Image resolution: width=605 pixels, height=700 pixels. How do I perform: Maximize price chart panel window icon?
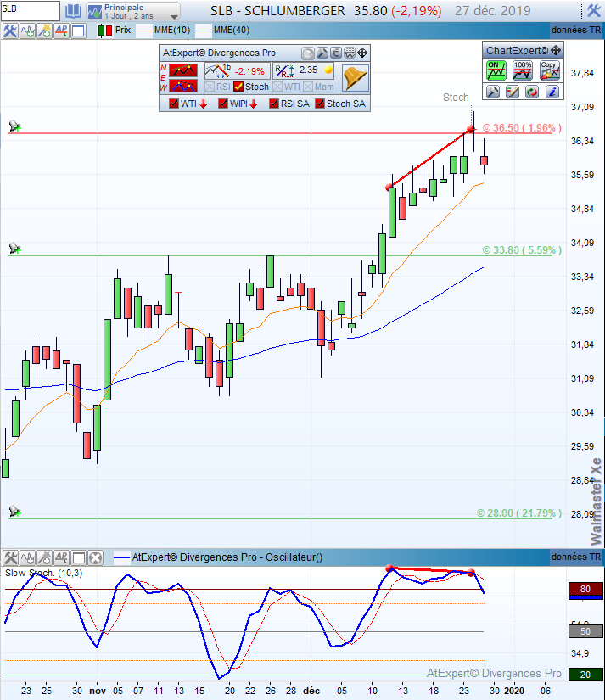(78, 31)
